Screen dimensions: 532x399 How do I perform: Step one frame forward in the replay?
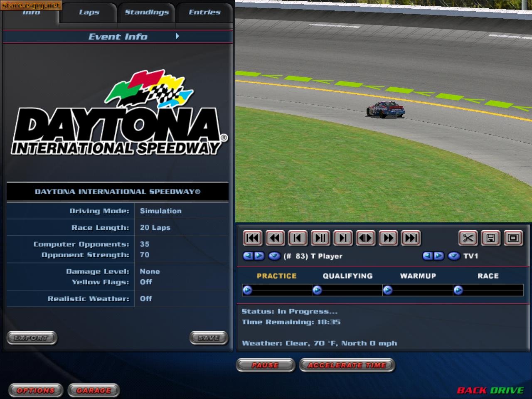tap(343, 238)
